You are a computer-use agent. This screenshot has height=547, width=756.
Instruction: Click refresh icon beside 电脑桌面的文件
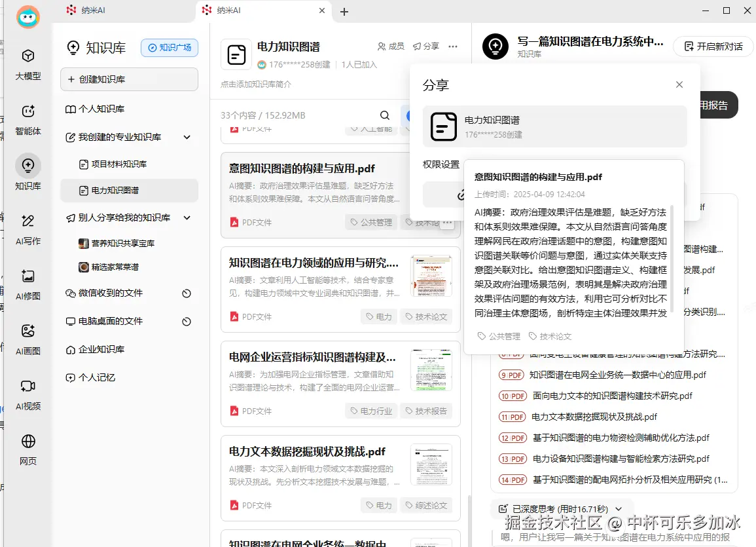click(x=187, y=321)
